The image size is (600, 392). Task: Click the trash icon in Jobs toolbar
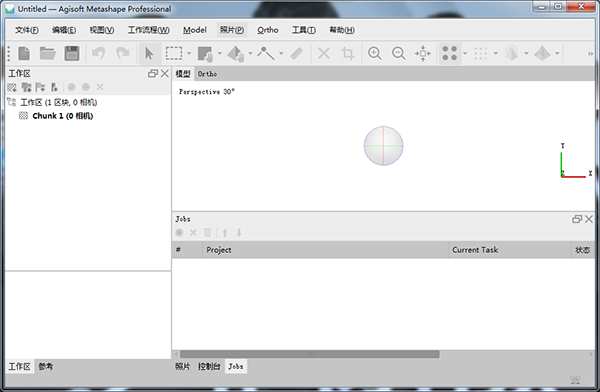click(207, 232)
